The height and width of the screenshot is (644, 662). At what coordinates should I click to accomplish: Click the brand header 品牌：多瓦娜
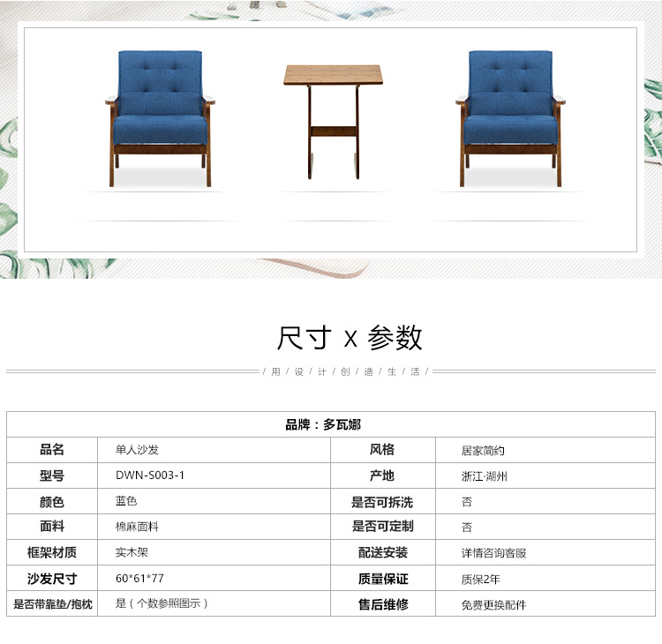click(323, 424)
